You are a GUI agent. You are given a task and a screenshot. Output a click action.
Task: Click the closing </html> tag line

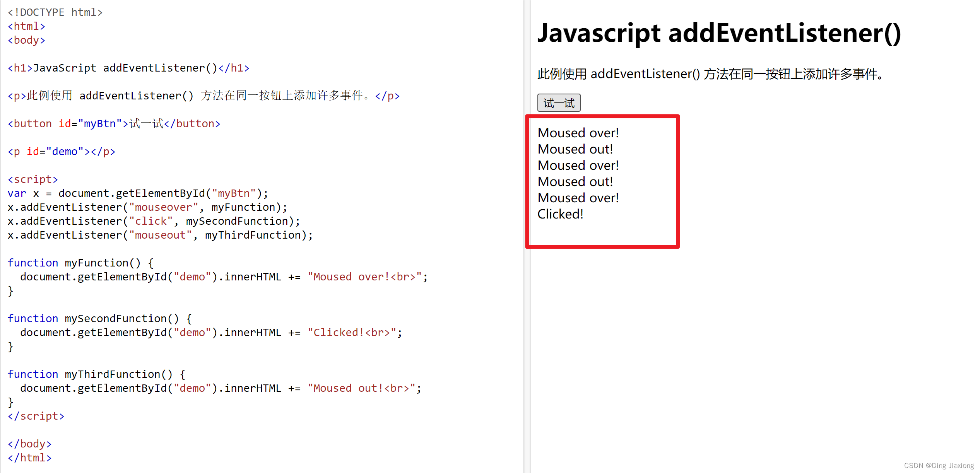(x=30, y=458)
